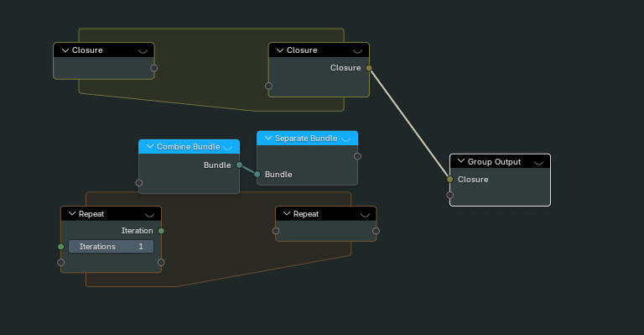Viewport: 644px width, 335px height.
Task: Select link between Closure and Group Output
Action: (409, 123)
